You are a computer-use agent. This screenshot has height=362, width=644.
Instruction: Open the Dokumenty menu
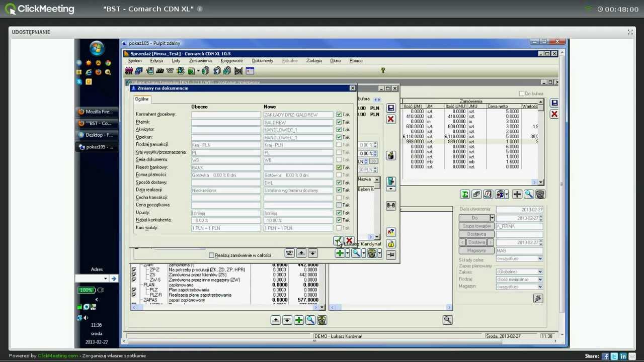[263, 61]
